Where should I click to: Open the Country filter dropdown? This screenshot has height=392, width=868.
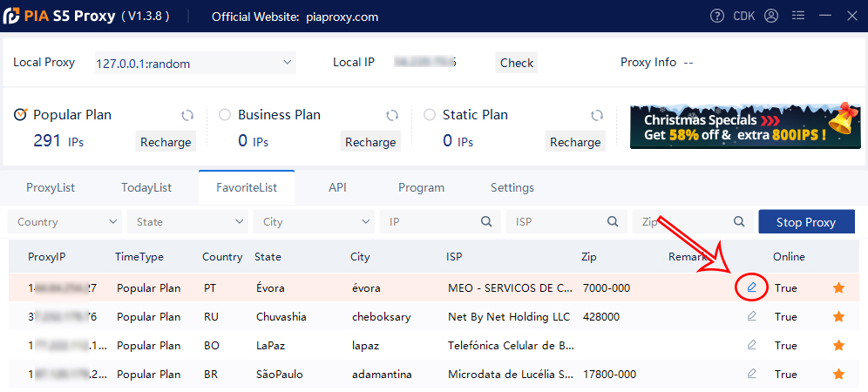point(64,221)
